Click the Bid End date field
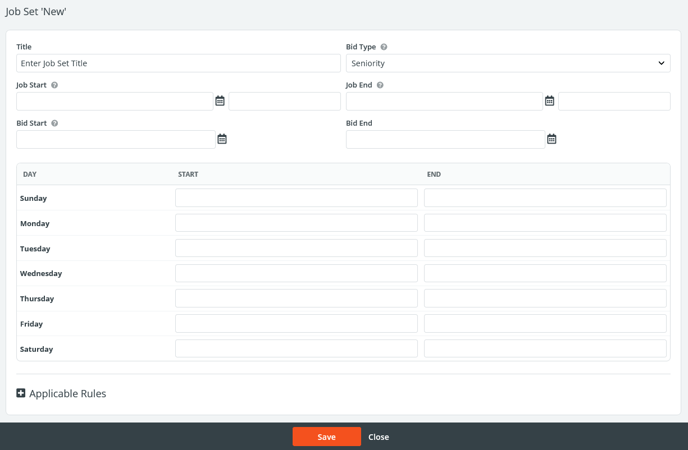 click(445, 139)
